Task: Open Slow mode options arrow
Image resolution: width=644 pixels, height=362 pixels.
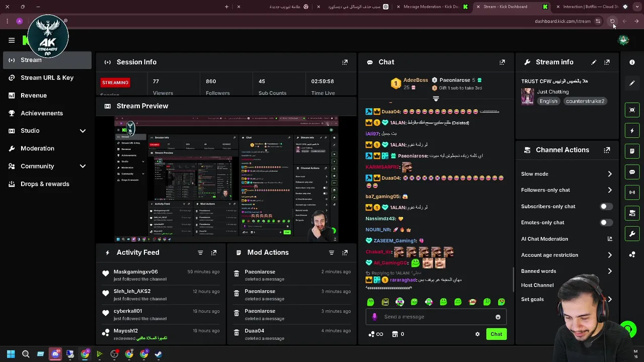Action: (x=610, y=174)
